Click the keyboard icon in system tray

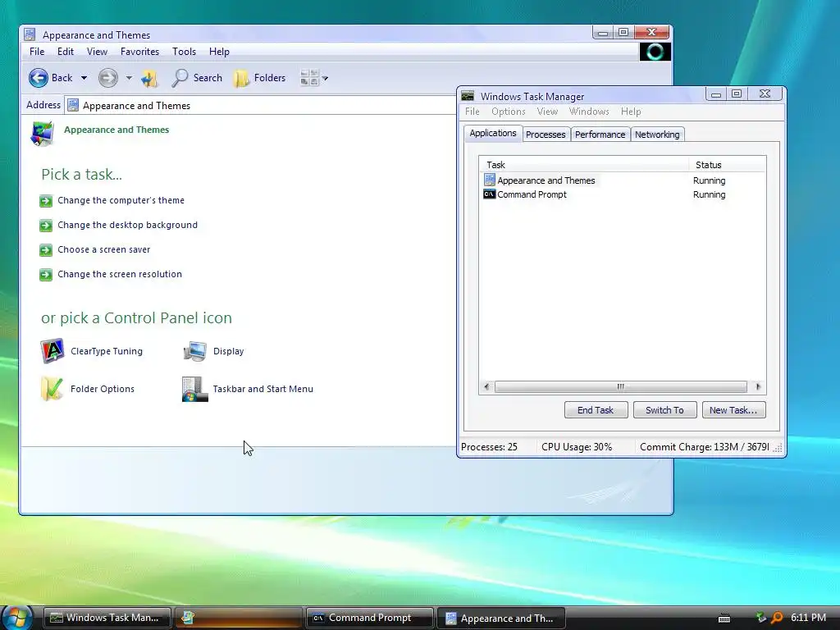pos(724,619)
